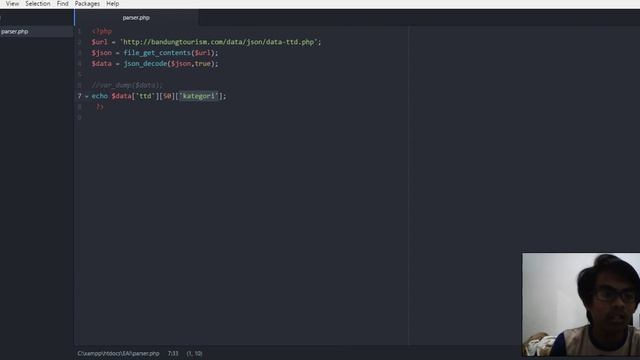Click line number 7 in gutter
The width and height of the screenshot is (640, 360).
[x=80, y=96]
